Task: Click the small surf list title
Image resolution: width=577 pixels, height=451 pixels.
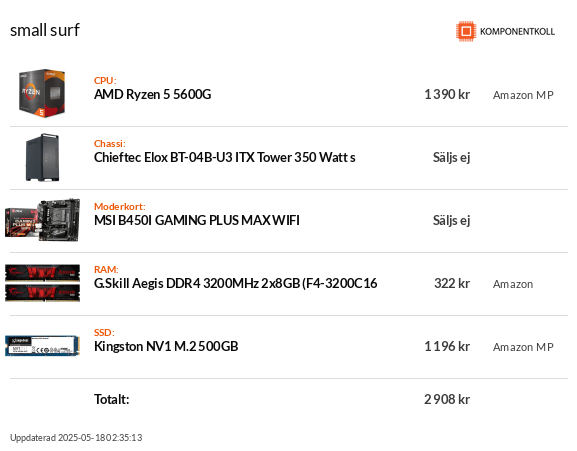Action: point(45,30)
